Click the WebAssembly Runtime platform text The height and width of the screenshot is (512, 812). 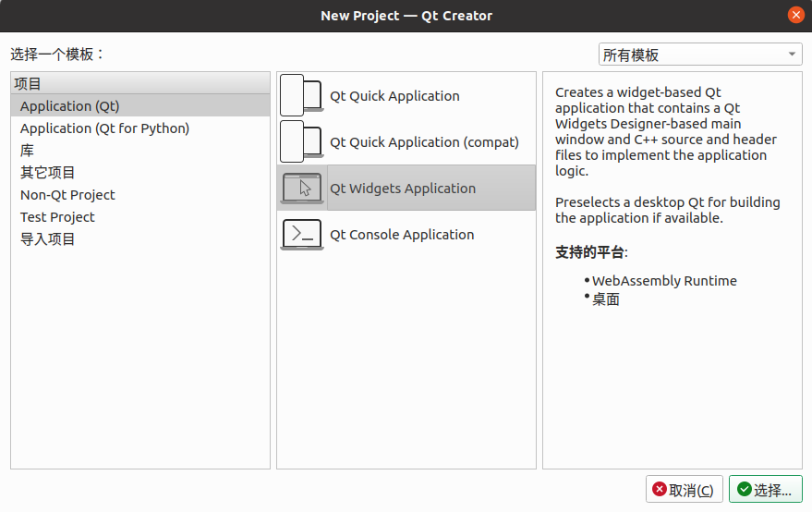pyautogui.click(x=664, y=280)
